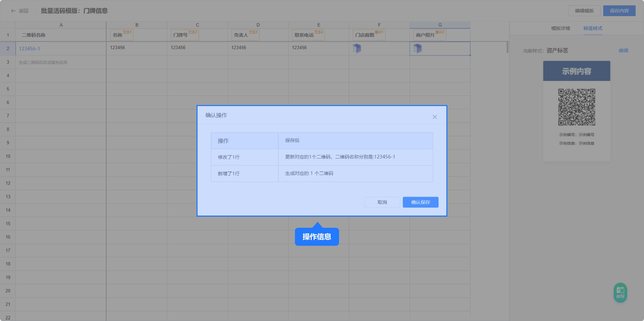Click the 联系电话 header cell
Image resolution: width=644 pixels, height=321 pixels.
point(304,35)
